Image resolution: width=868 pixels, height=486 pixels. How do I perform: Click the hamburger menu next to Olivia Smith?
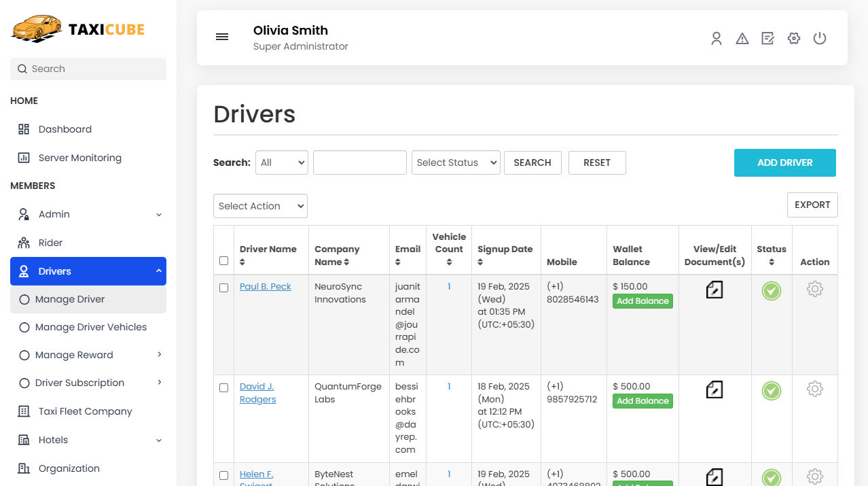tap(222, 37)
